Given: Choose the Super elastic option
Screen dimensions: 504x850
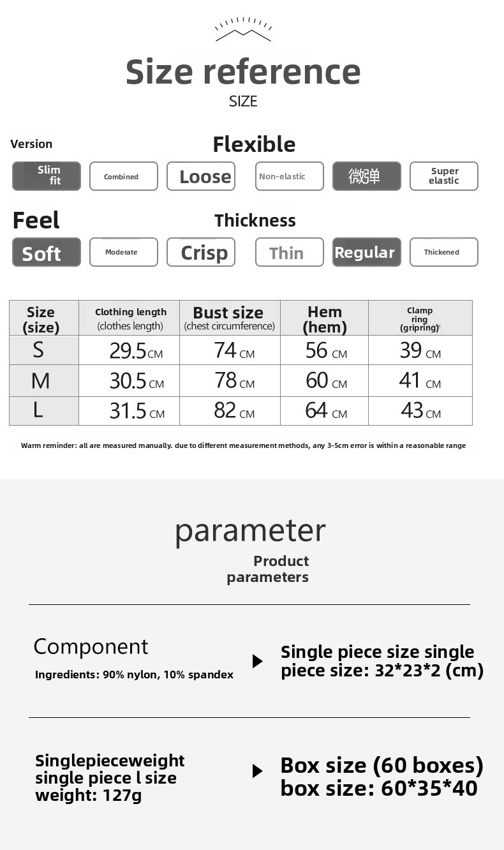Looking at the screenshot, I should coord(443,176).
